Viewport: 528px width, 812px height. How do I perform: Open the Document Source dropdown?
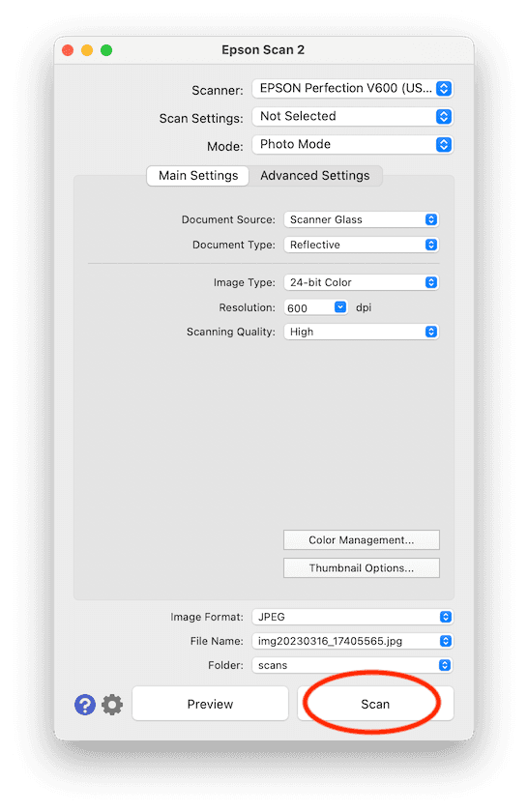click(x=361, y=219)
